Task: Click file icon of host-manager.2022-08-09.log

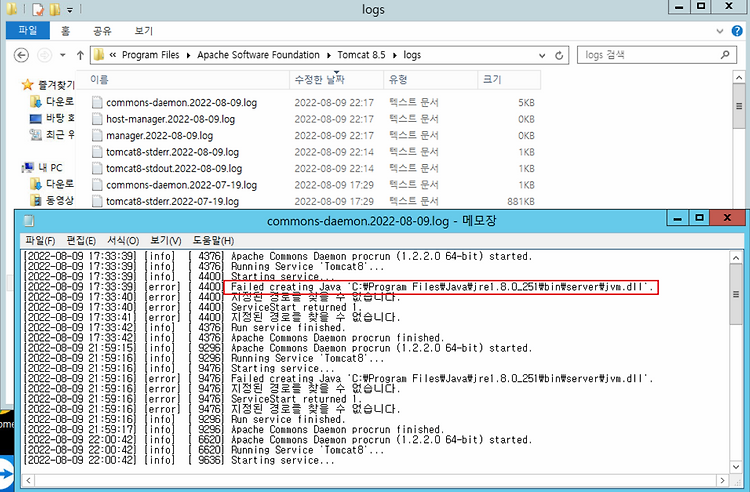Action: point(97,119)
